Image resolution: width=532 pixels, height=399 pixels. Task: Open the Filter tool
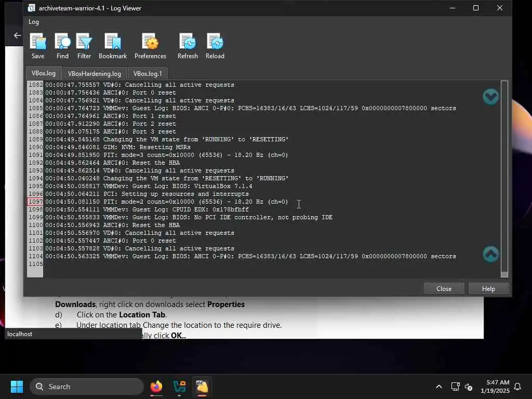pyautogui.click(x=84, y=46)
